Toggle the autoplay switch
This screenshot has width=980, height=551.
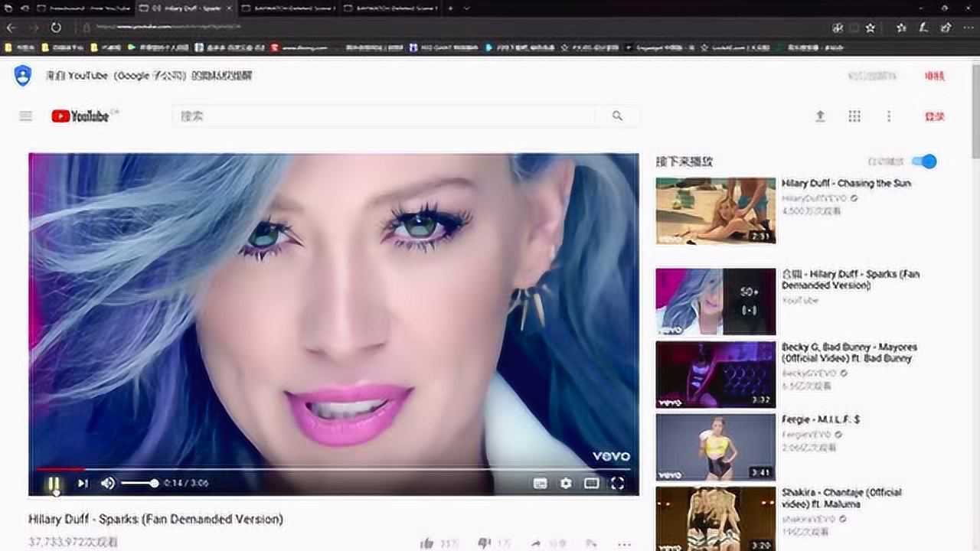[925, 161]
